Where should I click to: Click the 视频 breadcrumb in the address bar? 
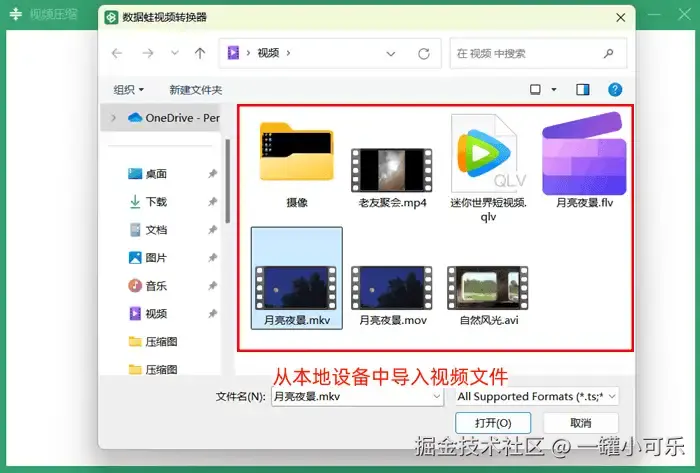point(268,53)
